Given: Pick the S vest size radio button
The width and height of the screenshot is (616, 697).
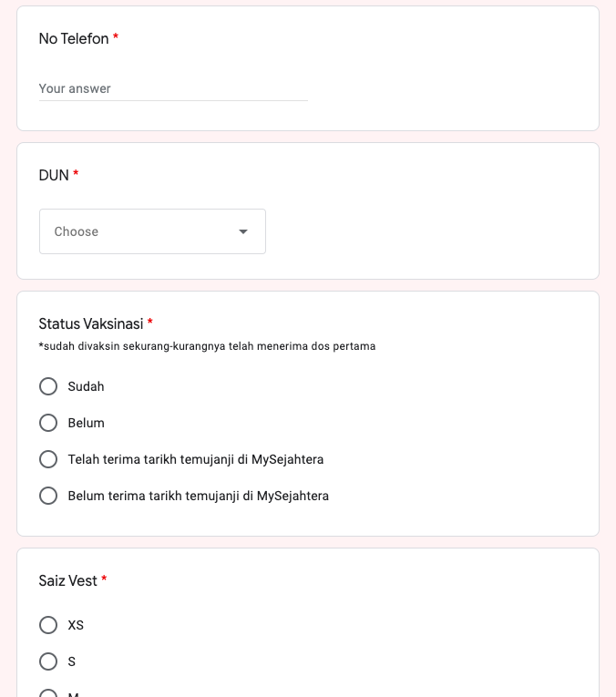Looking at the screenshot, I should click(48, 661).
